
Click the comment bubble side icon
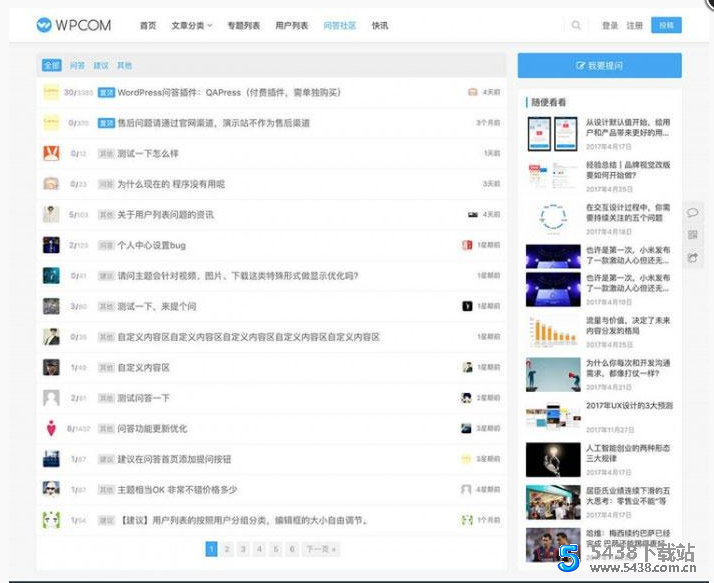pos(693,213)
